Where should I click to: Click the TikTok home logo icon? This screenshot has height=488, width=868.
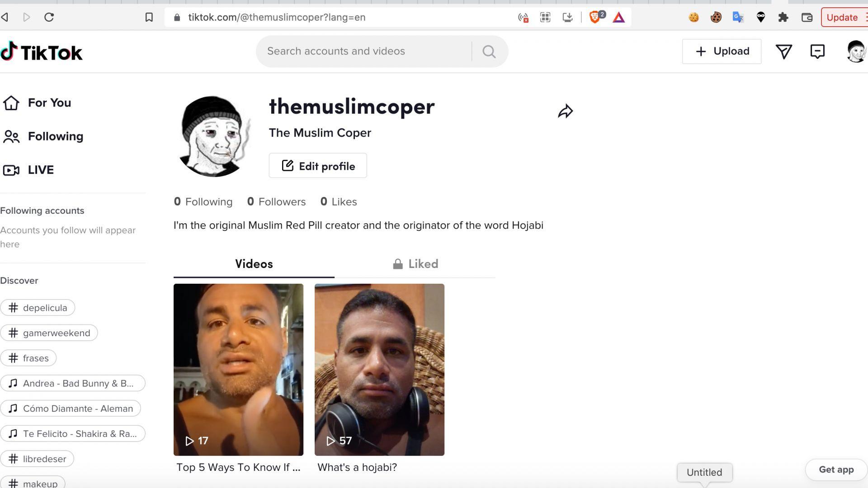(10, 51)
